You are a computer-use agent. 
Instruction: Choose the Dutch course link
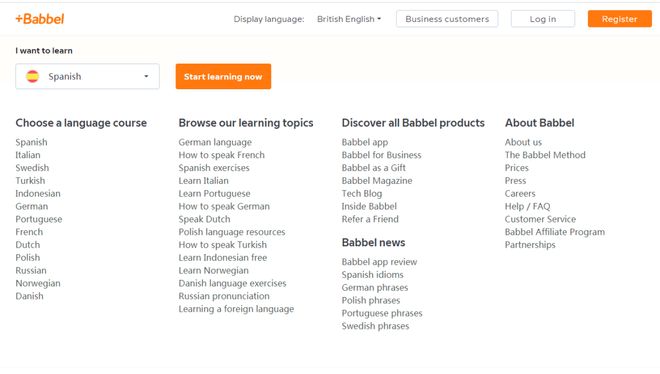28,245
